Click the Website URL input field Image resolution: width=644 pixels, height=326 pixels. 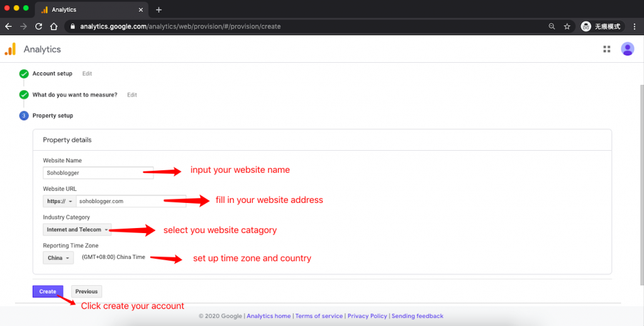(131, 201)
